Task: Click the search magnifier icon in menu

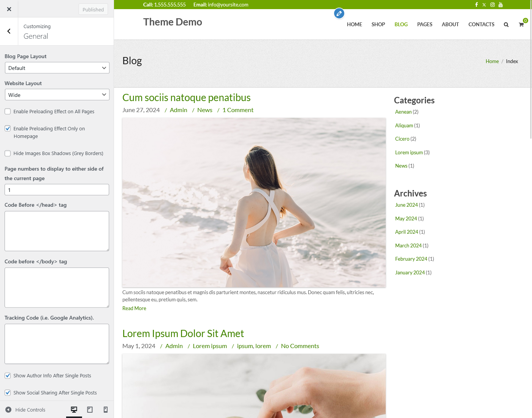Action: 506,25
